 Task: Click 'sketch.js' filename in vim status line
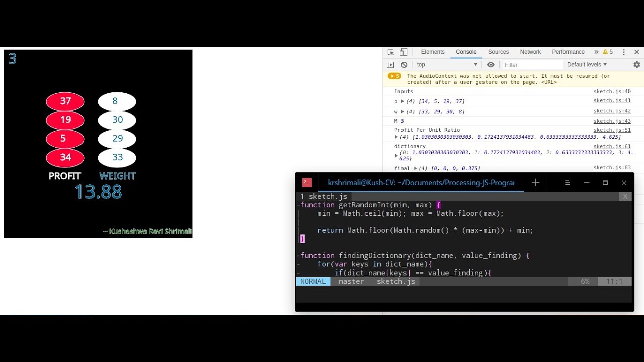pyautogui.click(x=396, y=282)
